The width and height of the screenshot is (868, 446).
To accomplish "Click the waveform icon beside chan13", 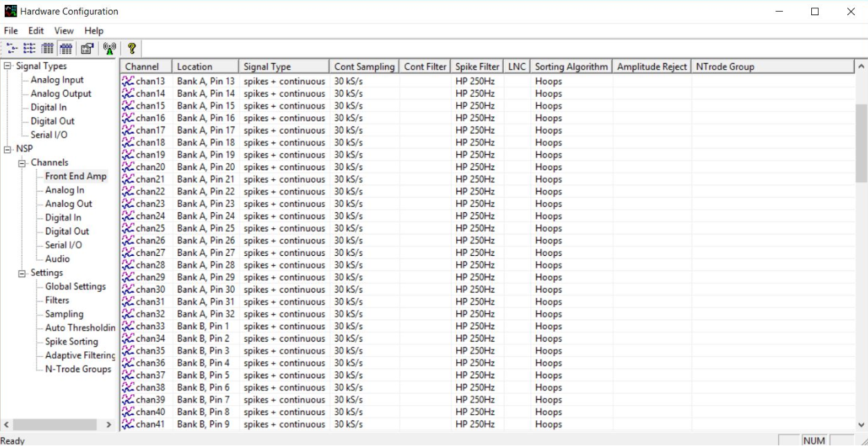I will (x=127, y=80).
